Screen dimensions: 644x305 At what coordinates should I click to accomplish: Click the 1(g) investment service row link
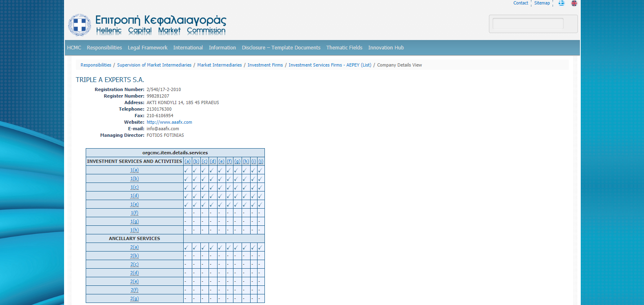[135, 221]
